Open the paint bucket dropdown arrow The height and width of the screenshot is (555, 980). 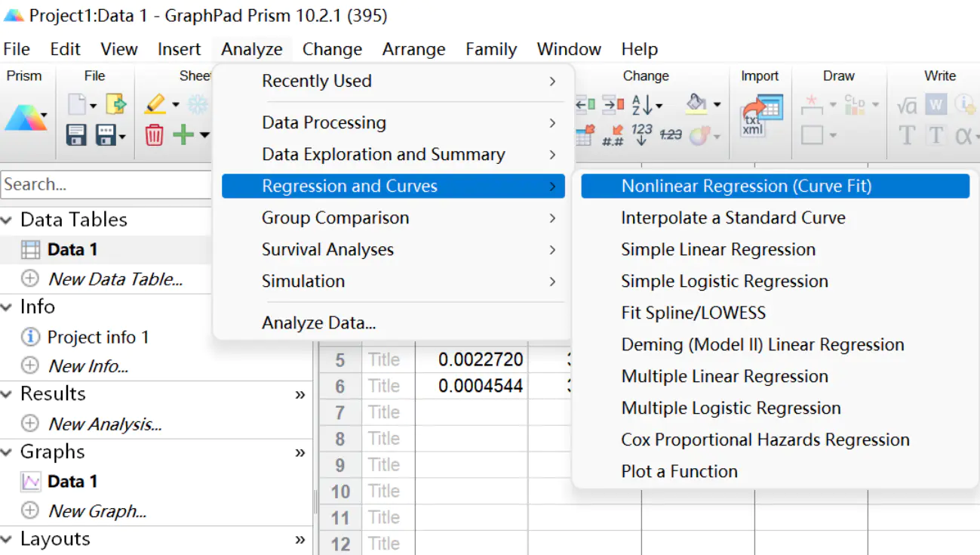717,105
